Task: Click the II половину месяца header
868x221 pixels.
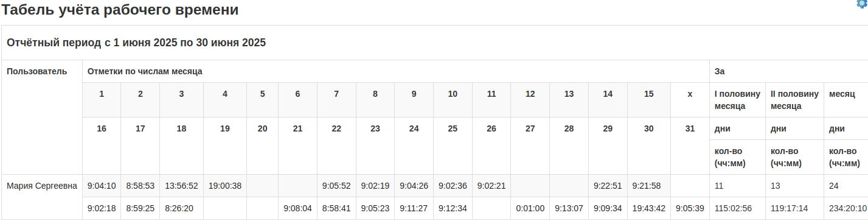Action: tap(793, 100)
